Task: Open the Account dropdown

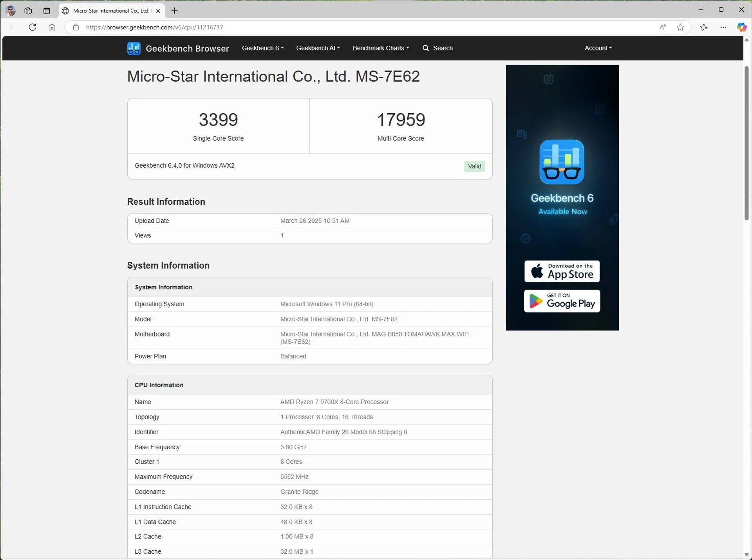Action: tap(598, 48)
